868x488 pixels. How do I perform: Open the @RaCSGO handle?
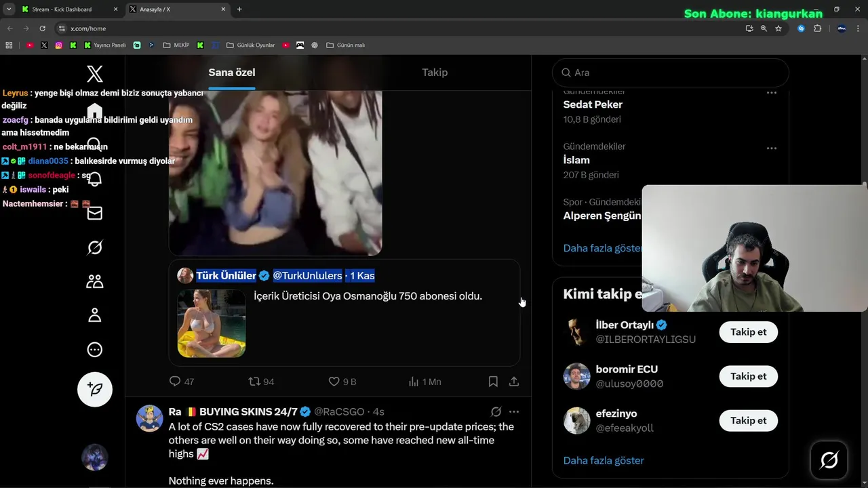coord(339,411)
